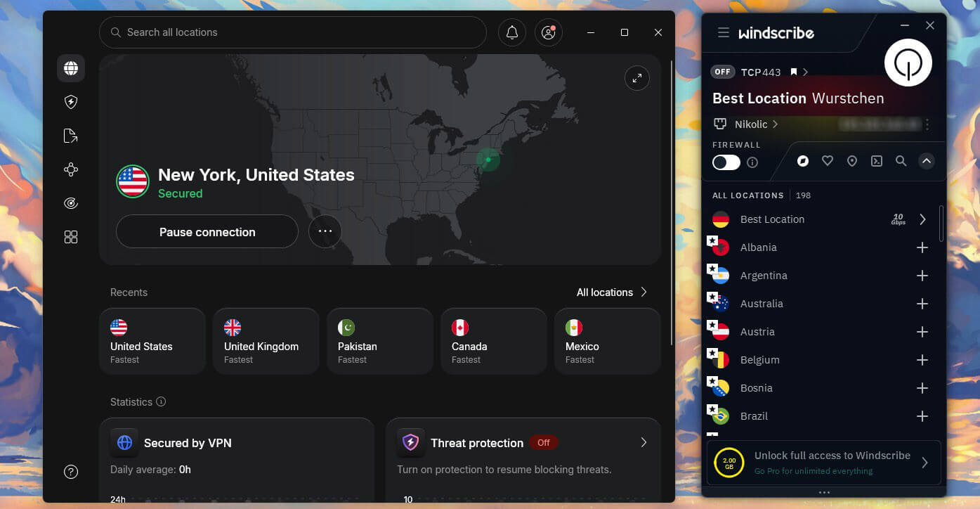Open the Dark Web Monitor target icon
Viewport: 980px width, 509px height.
(71, 203)
